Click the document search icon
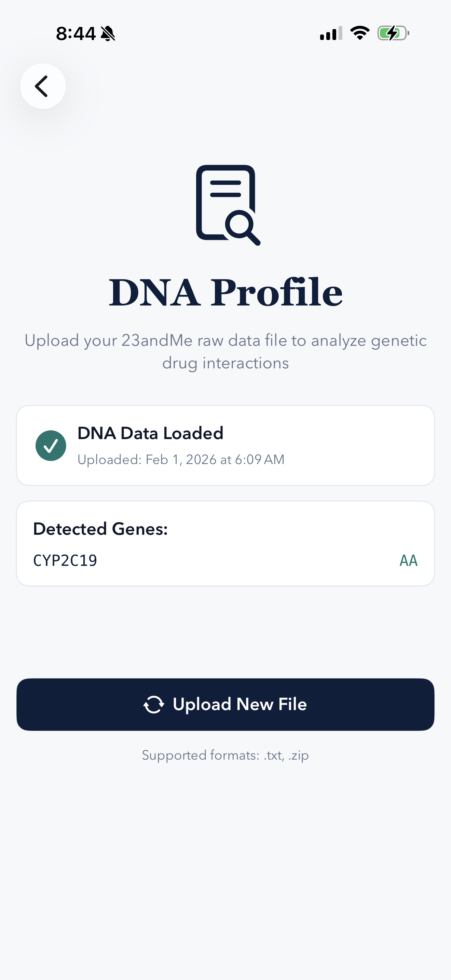 tap(228, 205)
